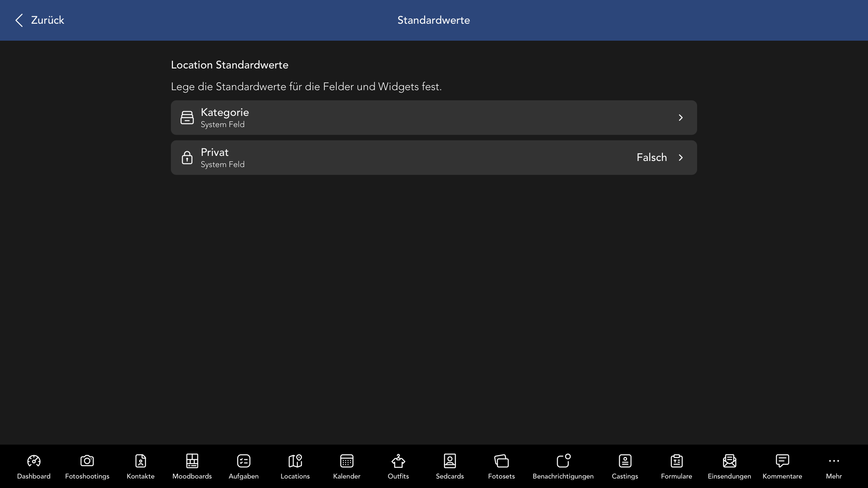Screen dimensions: 868x488
Task: Click the Privat lock icon
Action: pyautogui.click(x=187, y=158)
